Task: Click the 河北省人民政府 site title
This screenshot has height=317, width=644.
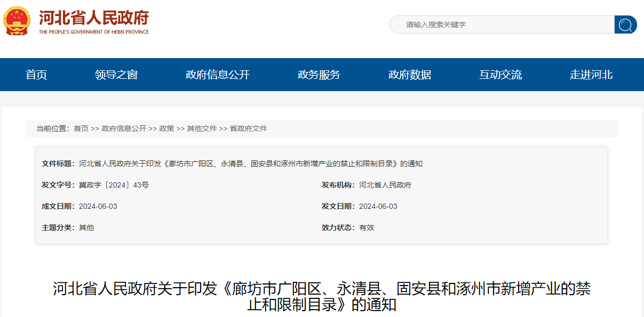Action: 94,17
